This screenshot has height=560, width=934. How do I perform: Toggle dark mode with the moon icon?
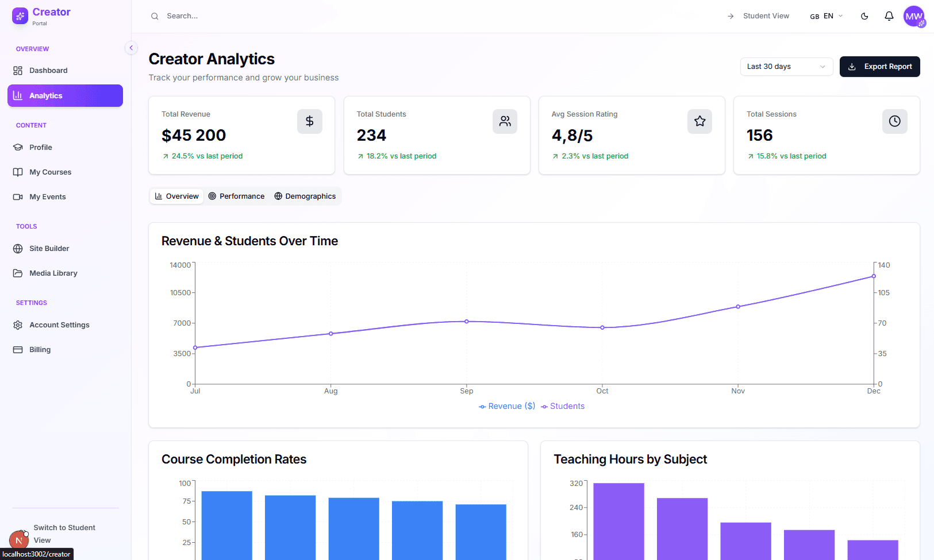(864, 16)
